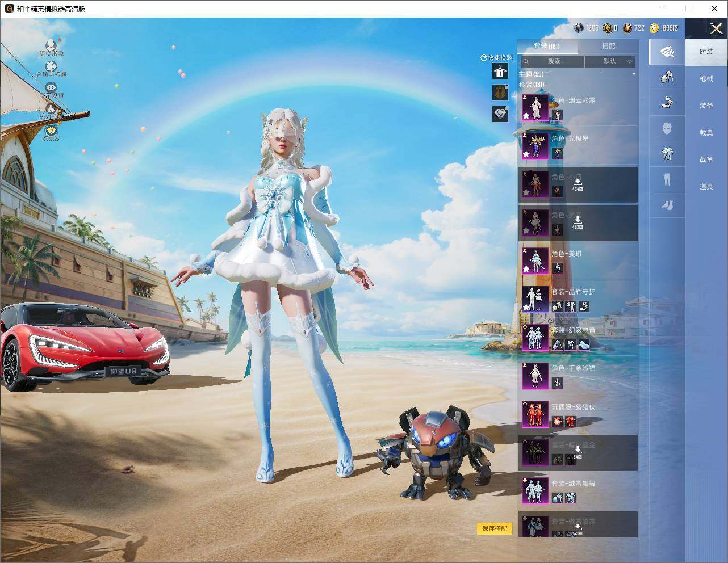Select the 角色-美琪 outfit thumbnail
The width and height of the screenshot is (728, 563).
click(x=535, y=261)
